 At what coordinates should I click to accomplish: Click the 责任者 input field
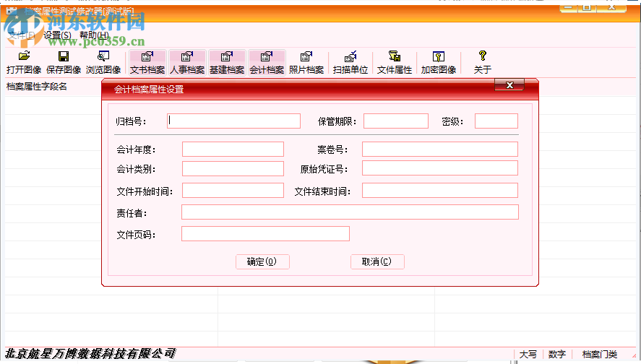tap(350, 212)
